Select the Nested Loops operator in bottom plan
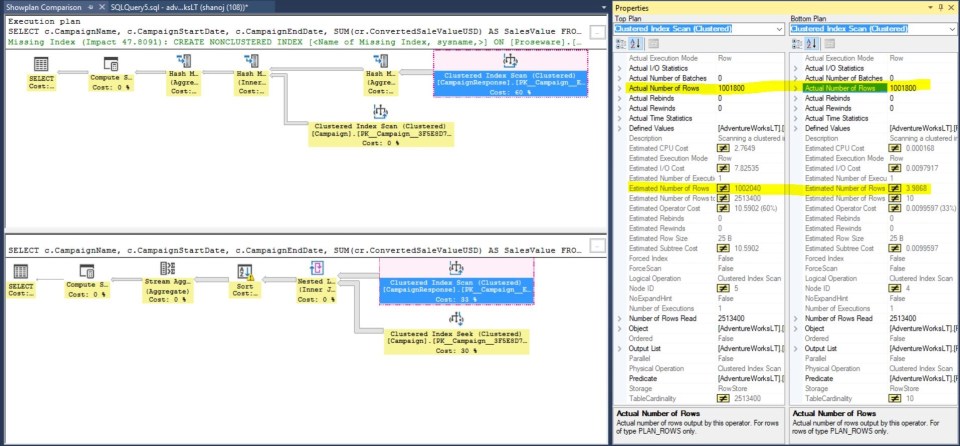 click(x=318, y=276)
